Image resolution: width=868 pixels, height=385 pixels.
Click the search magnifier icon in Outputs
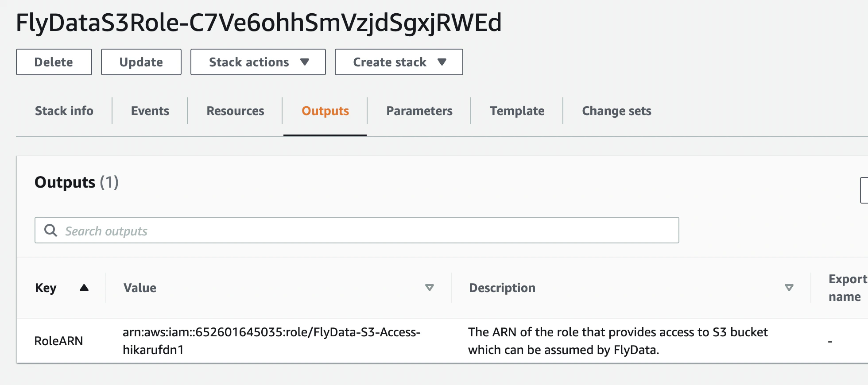point(50,230)
